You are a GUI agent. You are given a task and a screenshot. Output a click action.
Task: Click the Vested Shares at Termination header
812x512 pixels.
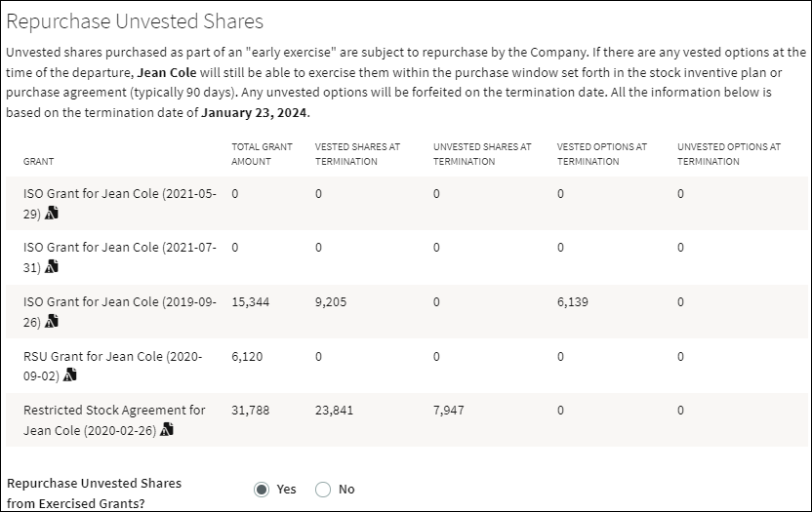[357, 154]
